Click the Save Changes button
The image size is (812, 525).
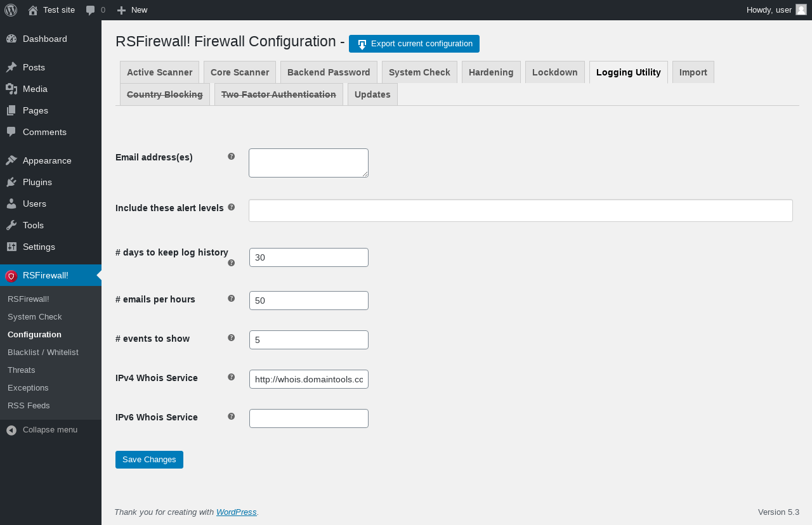(x=149, y=460)
